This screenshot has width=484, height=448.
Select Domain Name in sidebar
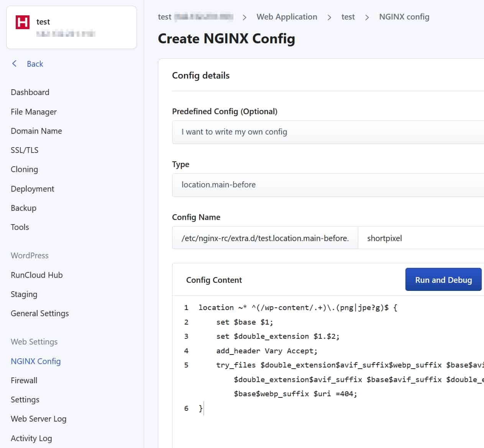[x=36, y=131]
